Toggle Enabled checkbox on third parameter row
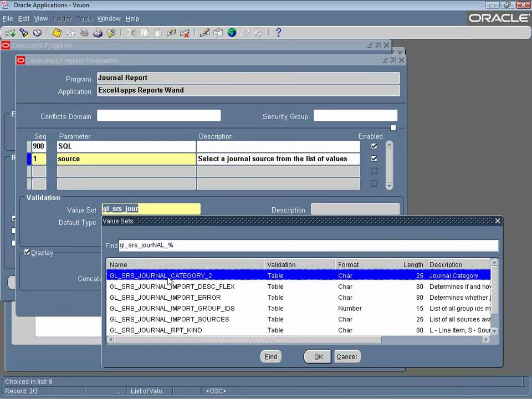The width and height of the screenshot is (532, 399). [374, 171]
